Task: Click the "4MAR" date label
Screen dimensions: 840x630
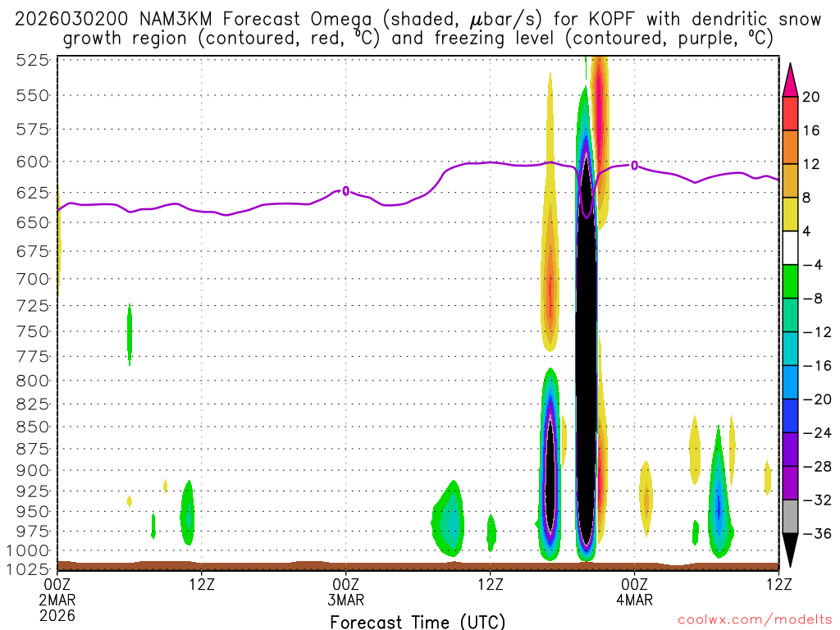Action: click(x=635, y=600)
